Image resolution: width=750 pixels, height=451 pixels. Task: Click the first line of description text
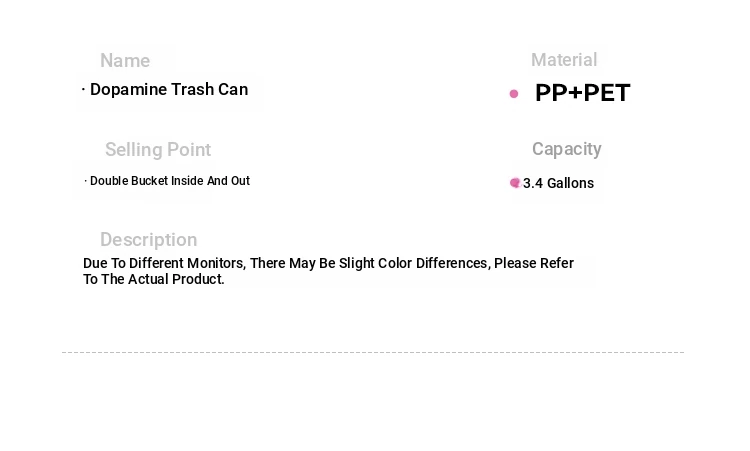pyautogui.click(x=328, y=263)
